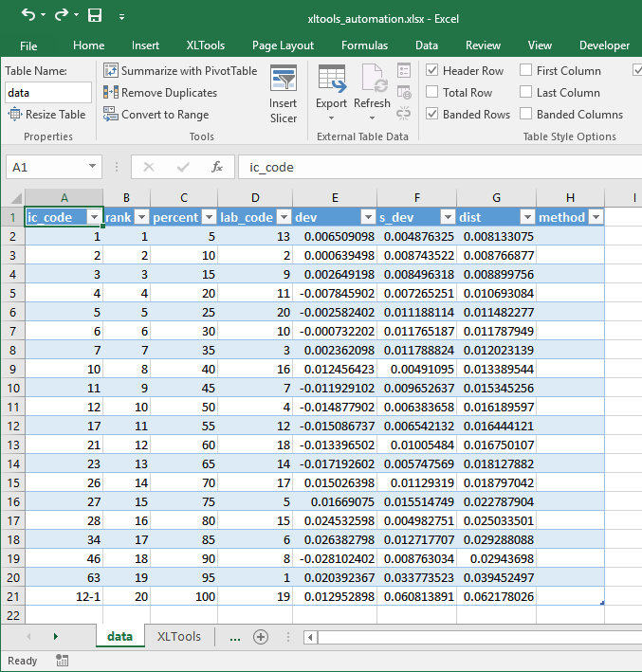Click the Export table icon
The width and height of the screenshot is (642, 672).
pyautogui.click(x=331, y=80)
